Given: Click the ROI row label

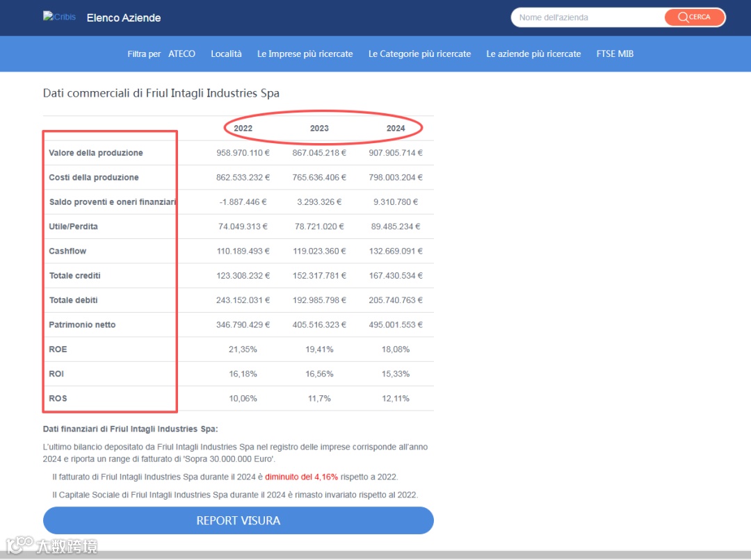Looking at the screenshot, I should pos(56,374).
